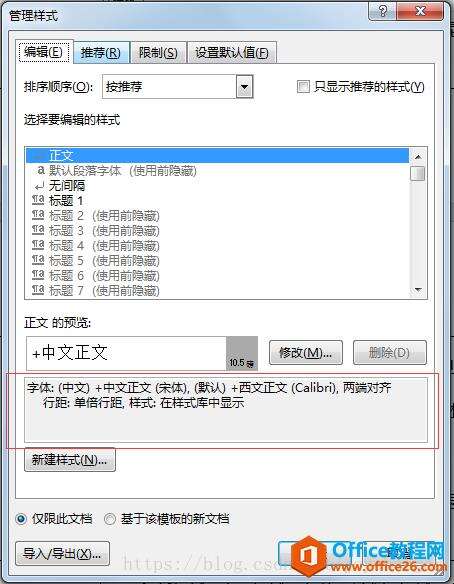Image resolution: width=454 pixels, height=584 pixels.
Task: Click the style icon beside 标题 2
Action: [38, 215]
